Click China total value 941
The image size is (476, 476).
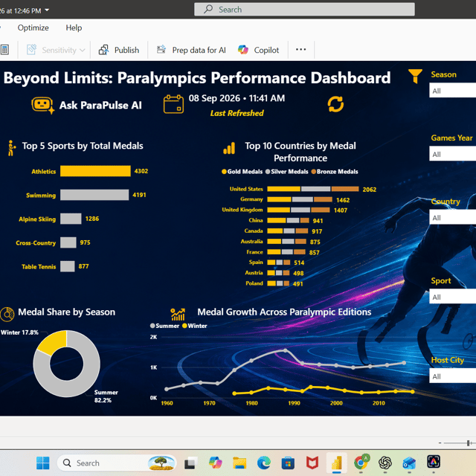click(x=318, y=221)
